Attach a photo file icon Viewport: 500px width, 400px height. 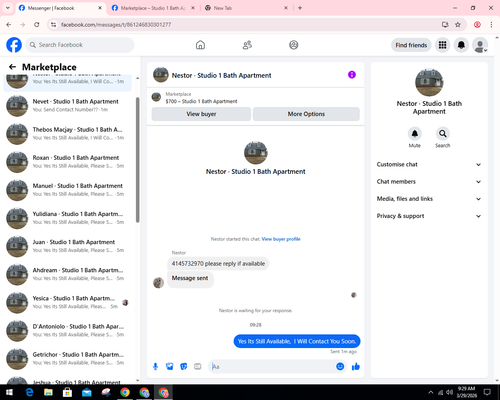click(170, 367)
